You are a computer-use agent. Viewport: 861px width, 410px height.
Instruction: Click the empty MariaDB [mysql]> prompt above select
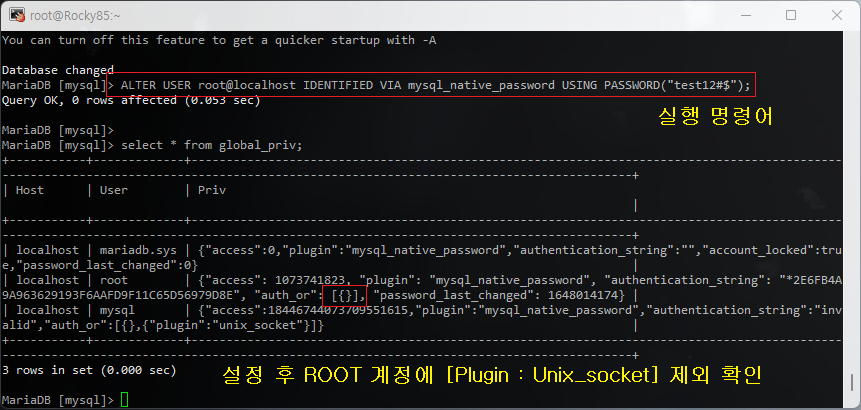[58, 130]
